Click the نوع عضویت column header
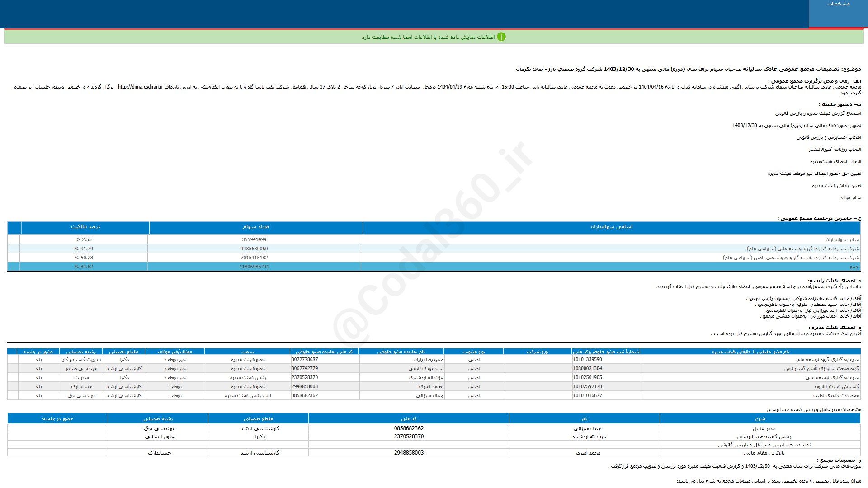 473,352
